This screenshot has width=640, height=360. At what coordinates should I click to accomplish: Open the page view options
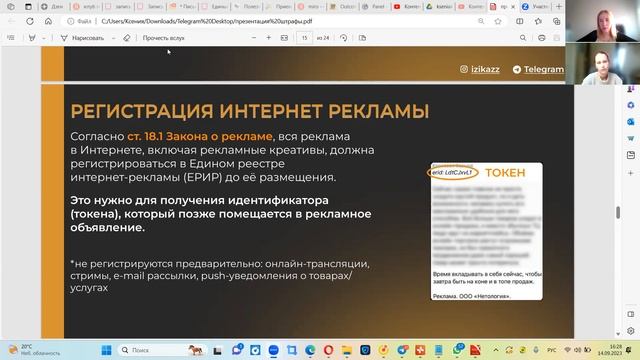click(x=362, y=38)
